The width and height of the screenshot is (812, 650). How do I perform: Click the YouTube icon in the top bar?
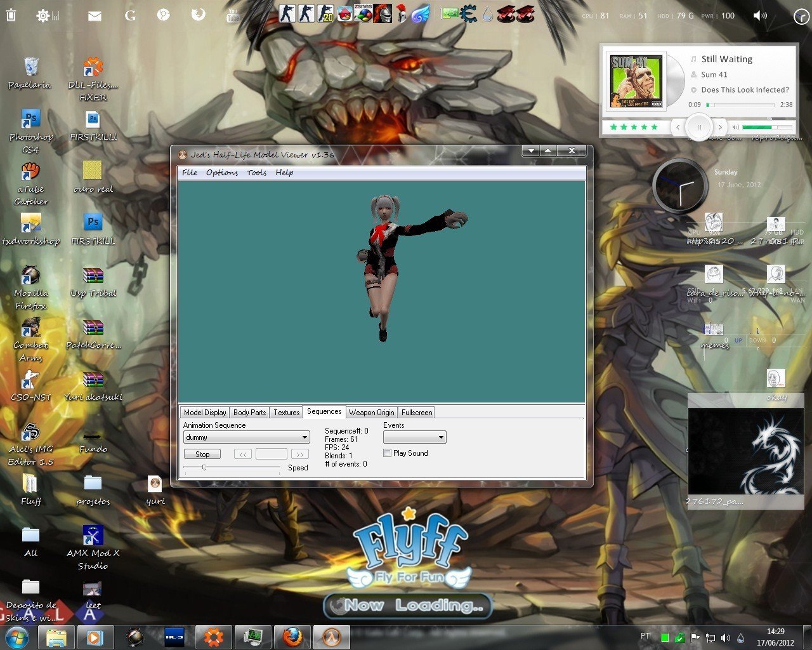[x=233, y=15]
